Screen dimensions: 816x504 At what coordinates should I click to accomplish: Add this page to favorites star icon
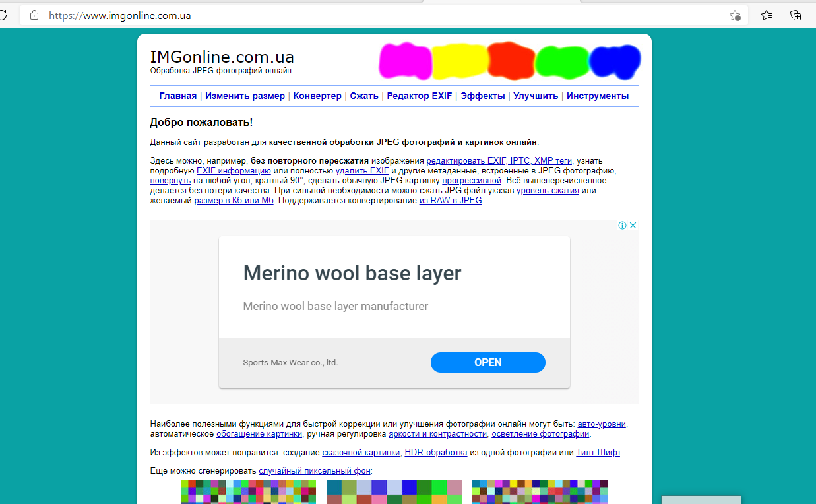(x=735, y=15)
